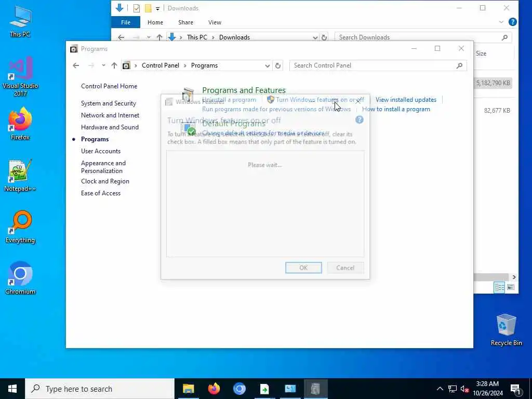Show hidden system tray icons

coord(440,389)
